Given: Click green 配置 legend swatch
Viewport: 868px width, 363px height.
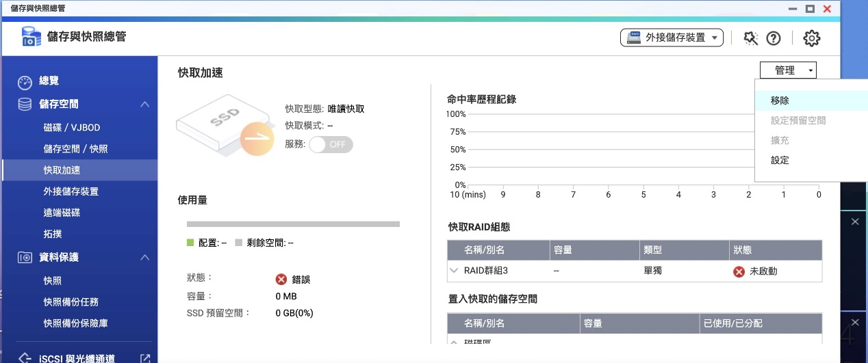Looking at the screenshot, I should 191,243.
